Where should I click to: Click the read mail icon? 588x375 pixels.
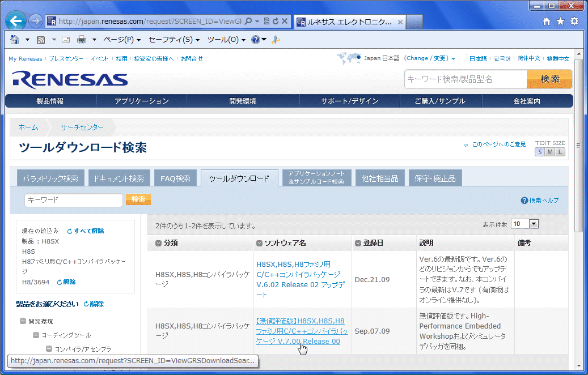point(66,39)
